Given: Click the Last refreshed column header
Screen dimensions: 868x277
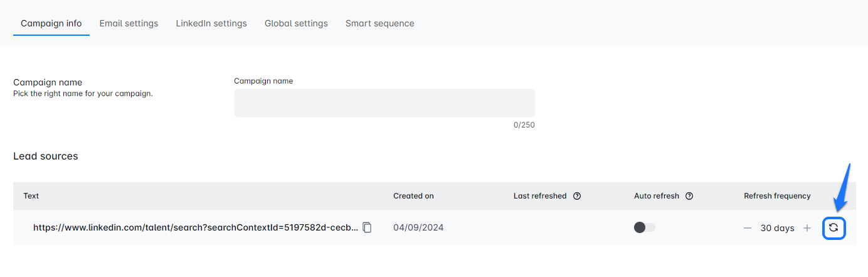Looking at the screenshot, I should click(x=539, y=196).
